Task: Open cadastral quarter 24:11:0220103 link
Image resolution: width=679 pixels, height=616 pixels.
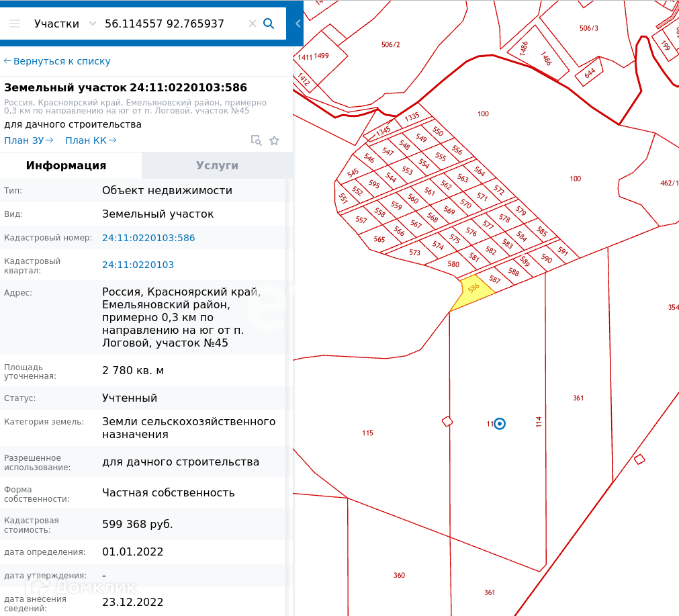Action: [x=138, y=265]
